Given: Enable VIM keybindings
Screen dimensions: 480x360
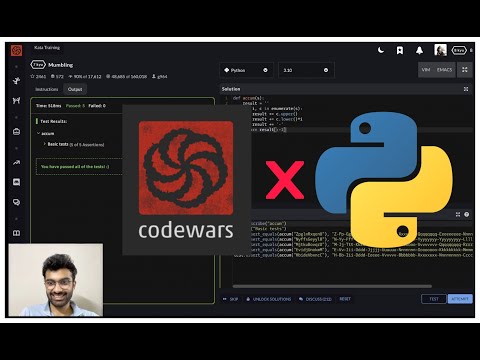Looking at the screenshot, I should pyautogui.click(x=426, y=70).
